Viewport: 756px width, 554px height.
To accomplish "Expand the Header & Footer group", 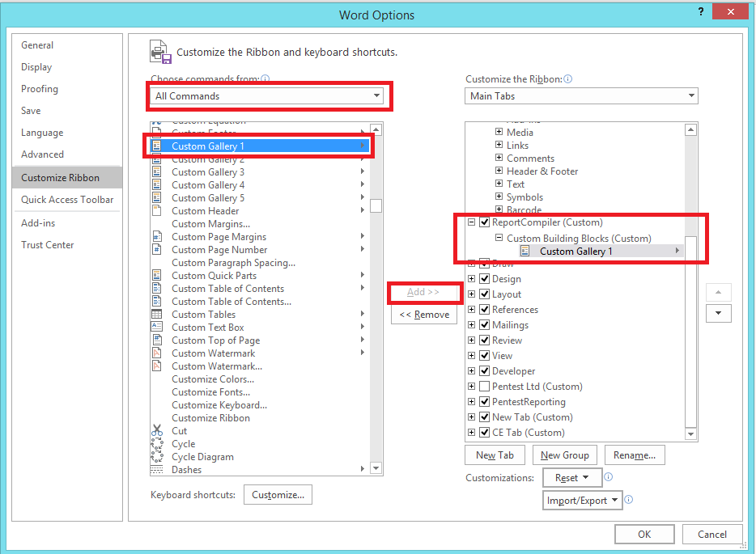I will [x=499, y=171].
